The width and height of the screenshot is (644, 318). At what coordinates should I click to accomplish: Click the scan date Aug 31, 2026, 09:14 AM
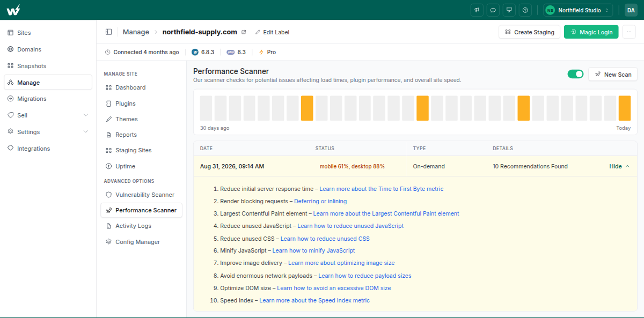point(232,166)
